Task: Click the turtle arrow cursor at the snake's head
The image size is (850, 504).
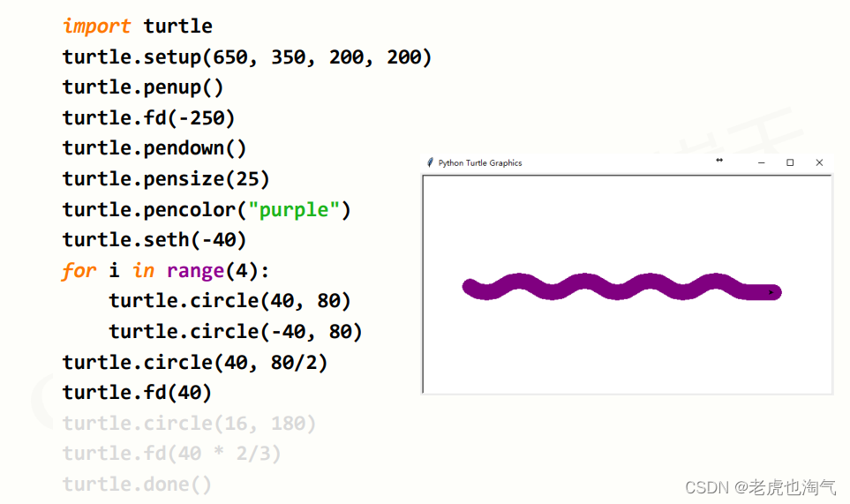Action: pos(771,292)
